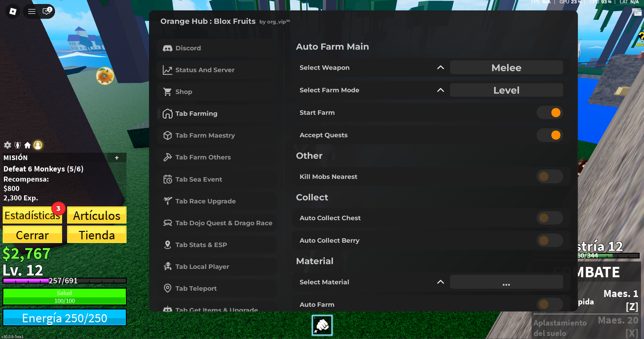Click the Roblox logo menu icon
The image size is (644, 339).
[x=13, y=11]
